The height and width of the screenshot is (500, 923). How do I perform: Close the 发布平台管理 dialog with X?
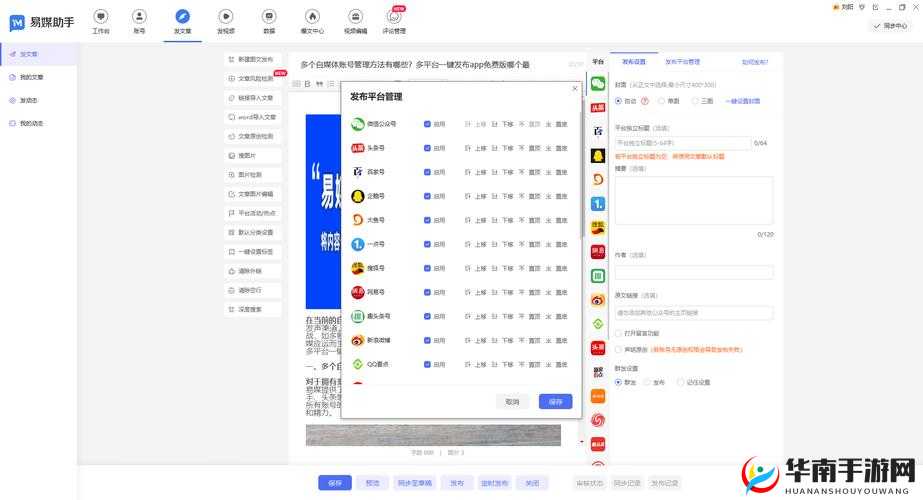(x=575, y=88)
